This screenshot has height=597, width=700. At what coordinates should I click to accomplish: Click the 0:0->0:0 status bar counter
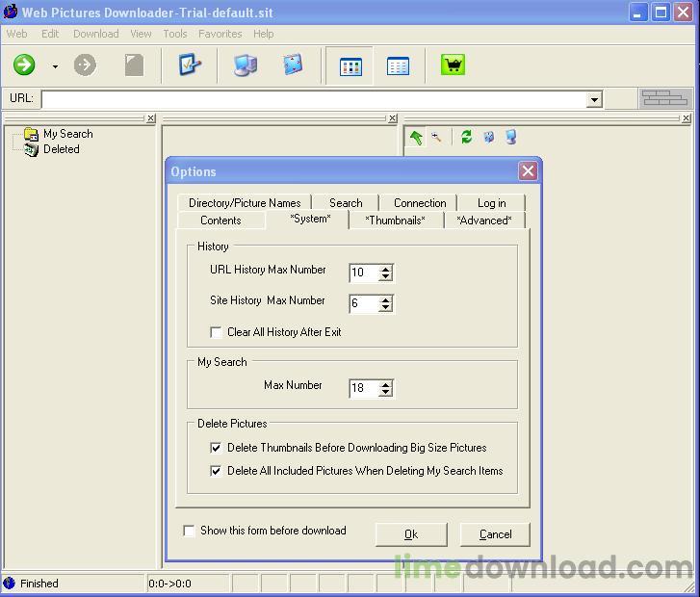[x=169, y=584]
